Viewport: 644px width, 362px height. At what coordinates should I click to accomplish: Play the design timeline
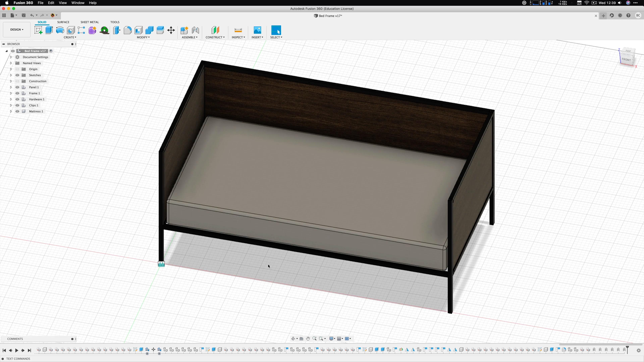(17, 350)
